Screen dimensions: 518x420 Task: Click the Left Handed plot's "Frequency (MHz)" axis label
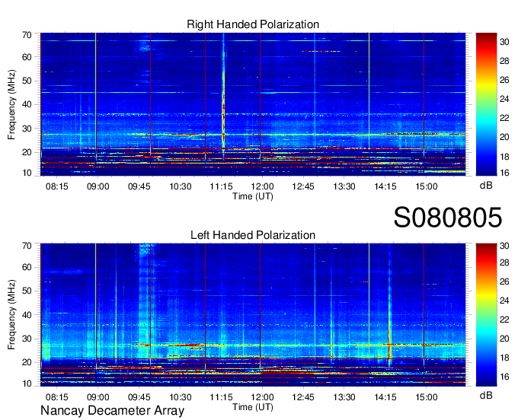pyautogui.click(x=11, y=315)
